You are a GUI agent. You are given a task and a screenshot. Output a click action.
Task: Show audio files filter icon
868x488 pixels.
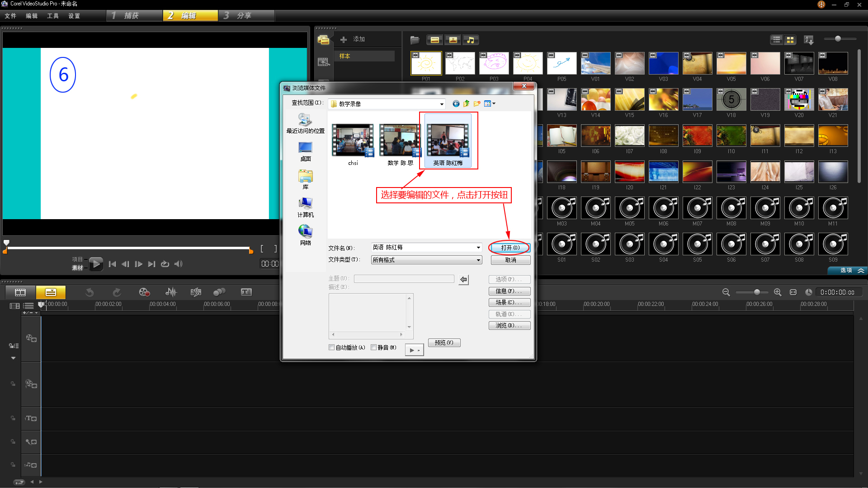click(471, 40)
